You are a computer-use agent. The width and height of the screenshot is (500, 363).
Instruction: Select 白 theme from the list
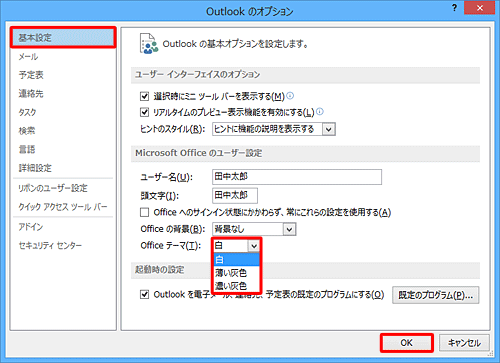coord(236,259)
